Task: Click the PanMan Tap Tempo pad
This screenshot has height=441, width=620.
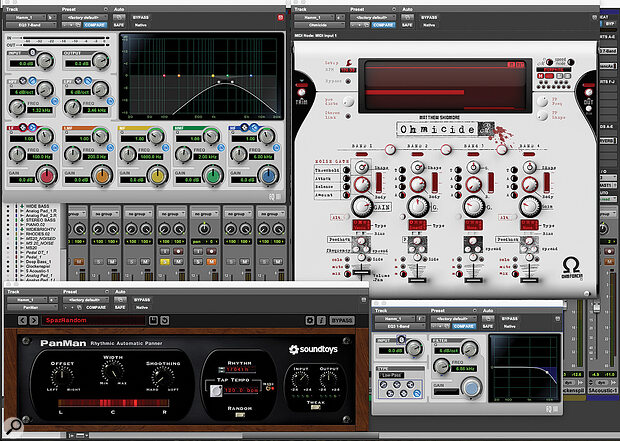Action: pos(216,391)
